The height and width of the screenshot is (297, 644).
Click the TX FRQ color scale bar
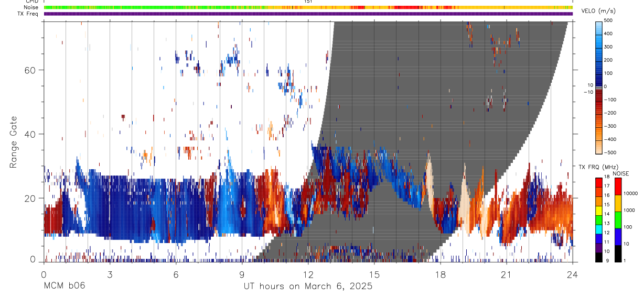598,219
